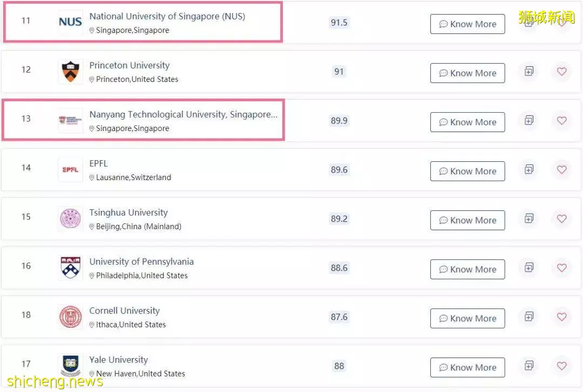Favorite Nanyang Technological University with the heart icon
The width and height of the screenshot is (583, 392).
561,120
